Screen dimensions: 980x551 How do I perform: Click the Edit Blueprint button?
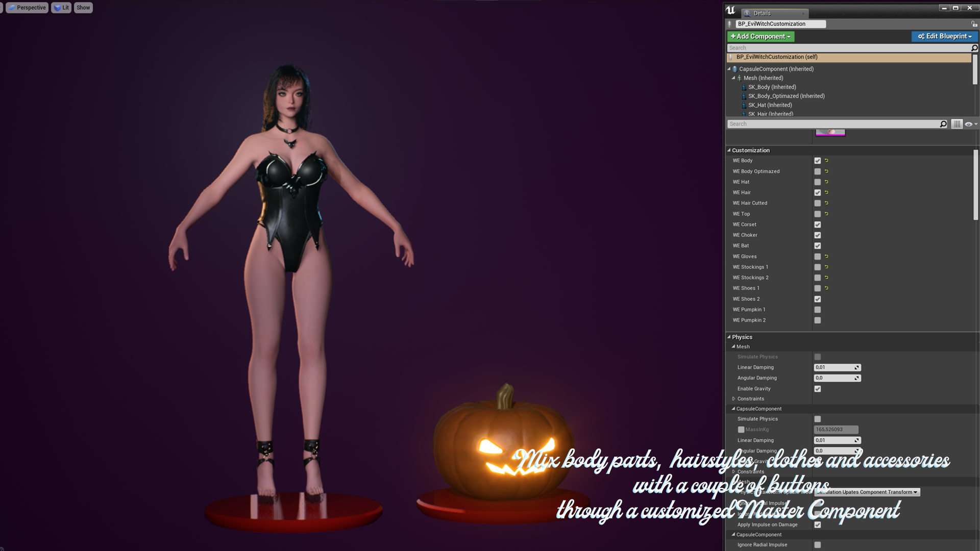tap(944, 36)
